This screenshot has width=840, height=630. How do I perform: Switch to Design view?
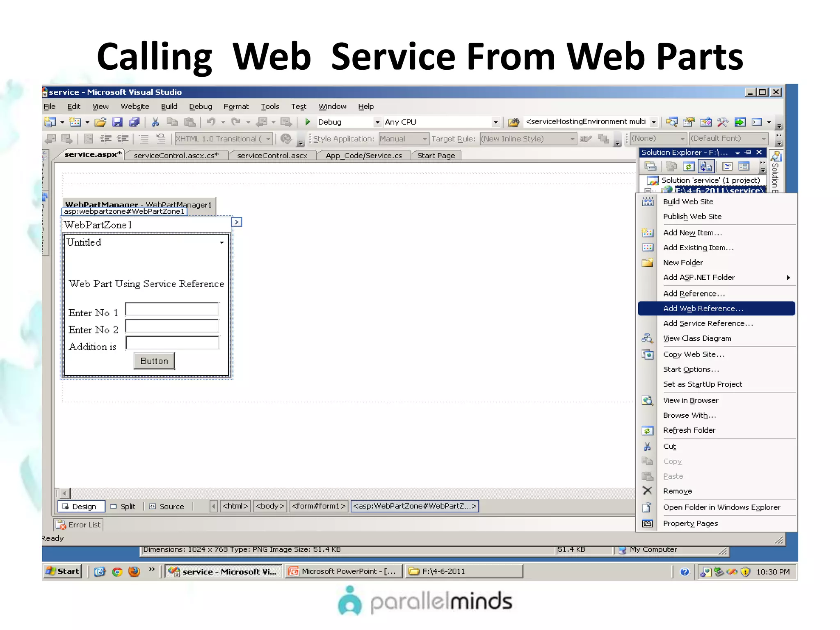[x=81, y=506]
